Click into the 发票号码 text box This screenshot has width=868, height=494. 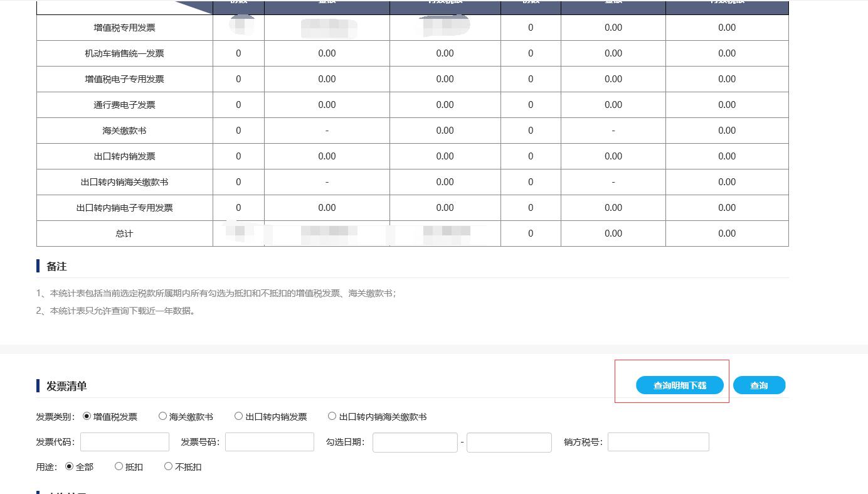click(x=270, y=442)
